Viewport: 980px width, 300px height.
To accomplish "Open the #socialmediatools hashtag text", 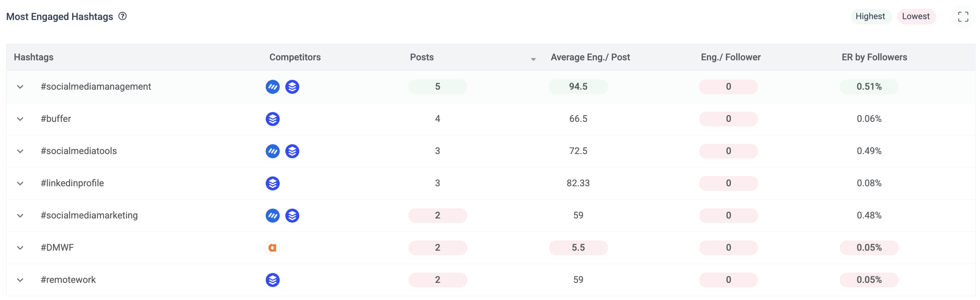I will pyautogui.click(x=79, y=151).
